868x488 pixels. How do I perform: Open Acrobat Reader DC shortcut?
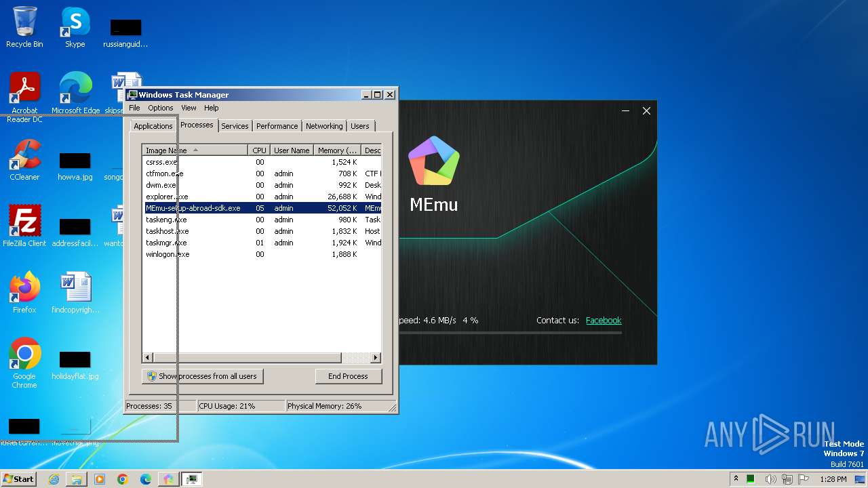[24, 98]
